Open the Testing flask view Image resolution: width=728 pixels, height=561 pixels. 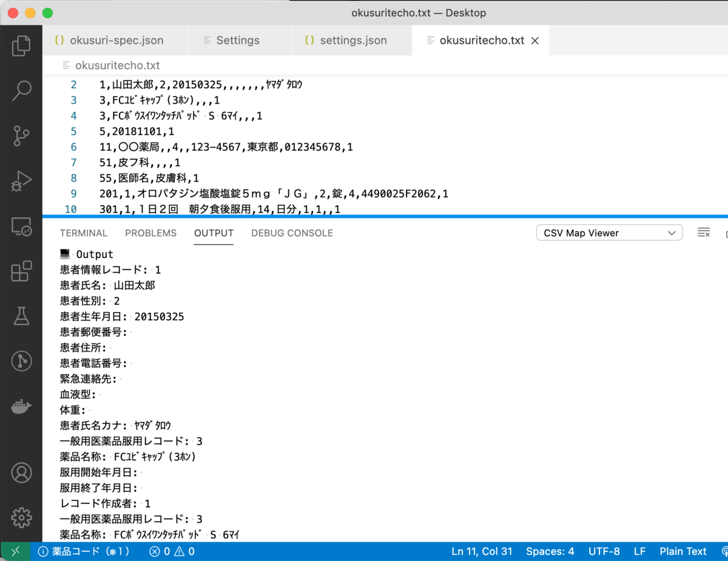tap(21, 316)
